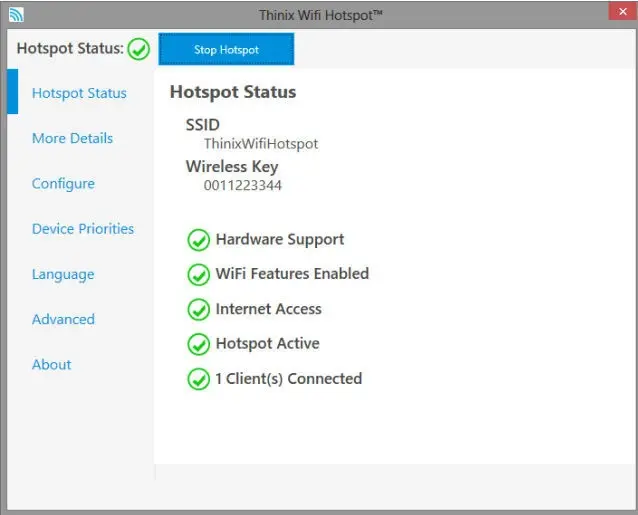Screen dimensions: 638x515
Task: Click the Clients Connected green check icon
Action: point(198,379)
